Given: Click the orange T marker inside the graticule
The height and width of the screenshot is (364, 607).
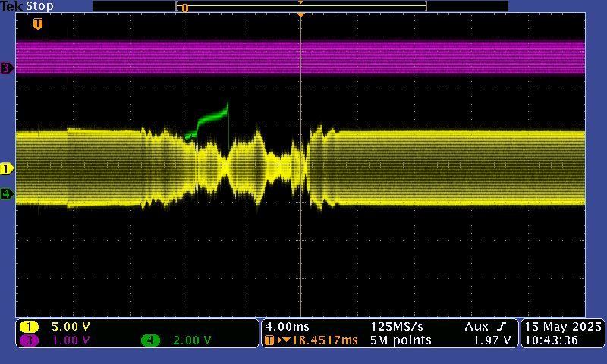Looking at the screenshot, I should 38,24.
